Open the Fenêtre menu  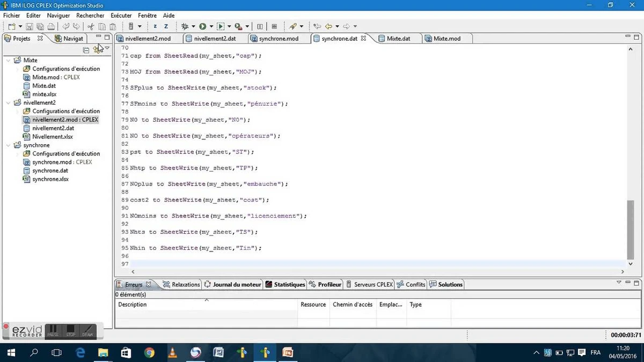[x=148, y=16]
